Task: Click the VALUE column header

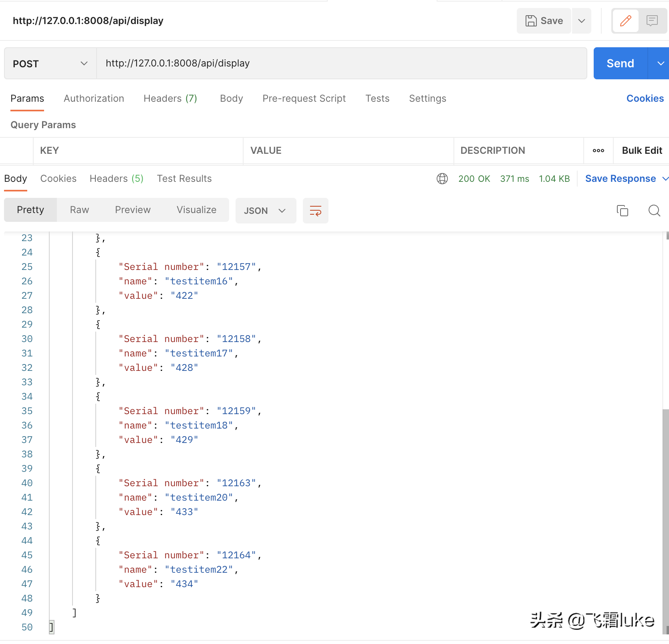Action: pyautogui.click(x=266, y=151)
